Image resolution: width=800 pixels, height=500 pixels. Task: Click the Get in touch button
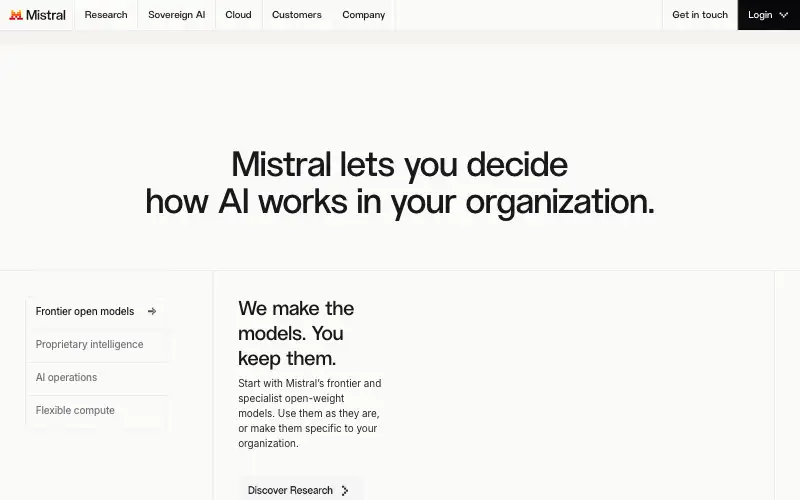(x=700, y=15)
